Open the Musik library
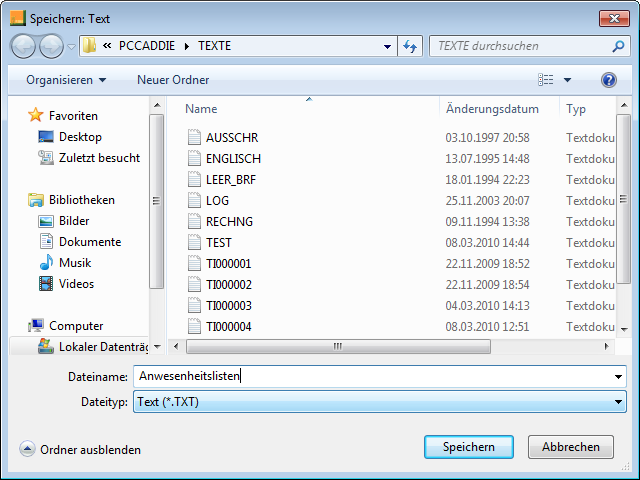Screen dimensions: 640x480 (x=75, y=263)
